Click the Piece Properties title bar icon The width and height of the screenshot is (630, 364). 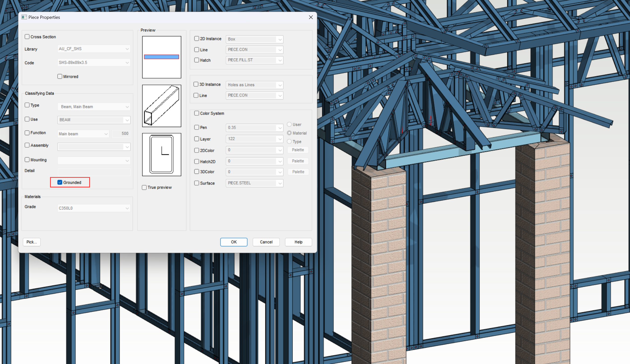pyautogui.click(x=24, y=17)
